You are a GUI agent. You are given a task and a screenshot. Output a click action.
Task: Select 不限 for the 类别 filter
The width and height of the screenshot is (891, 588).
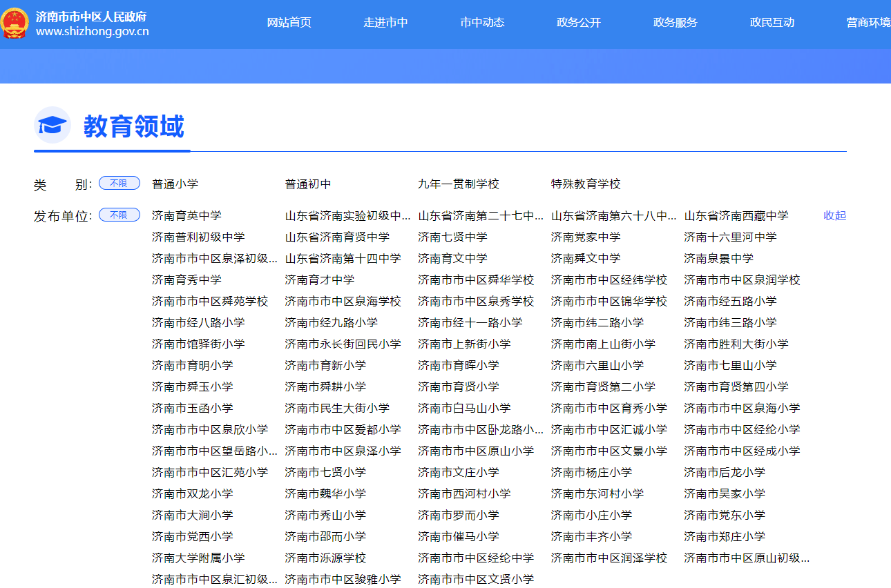119,183
